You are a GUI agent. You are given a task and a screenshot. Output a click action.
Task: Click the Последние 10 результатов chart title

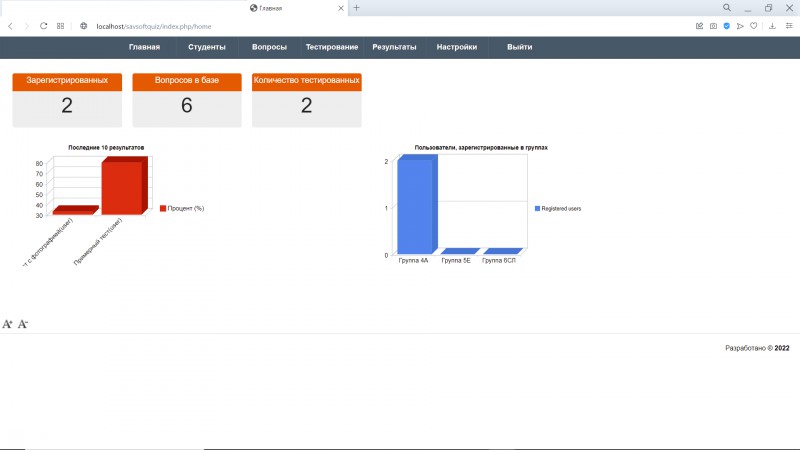pos(106,147)
